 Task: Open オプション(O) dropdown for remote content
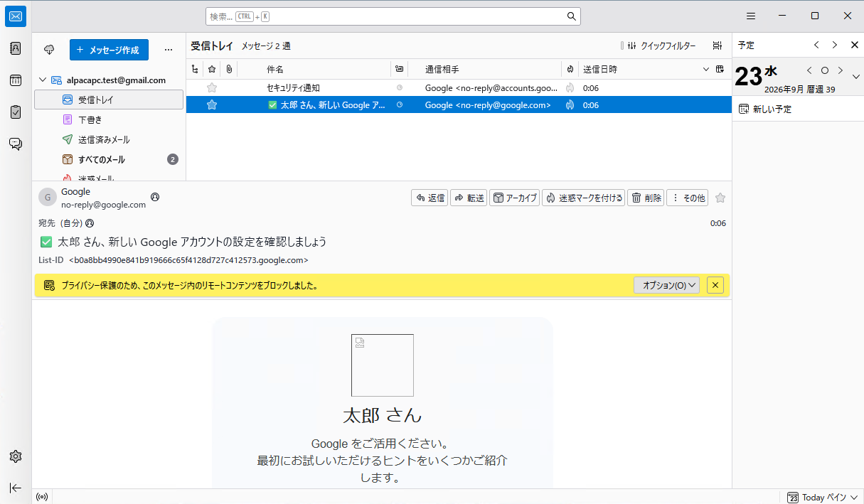click(x=666, y=285)
